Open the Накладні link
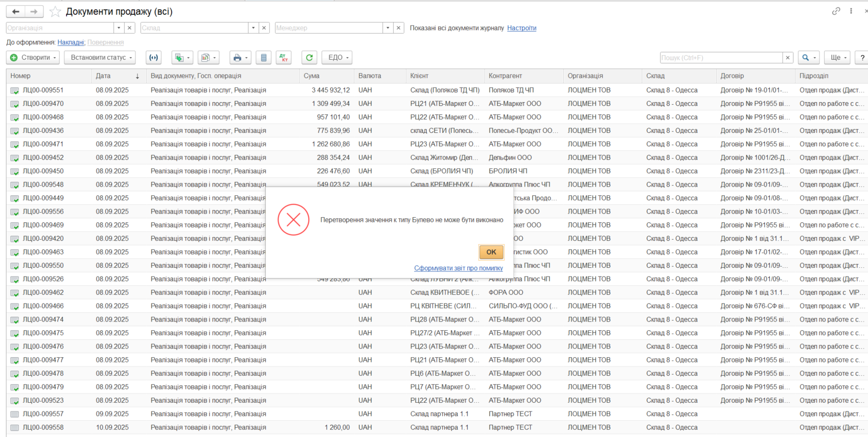868x437 pixels. pyautogui.click(x=71, y=42)
